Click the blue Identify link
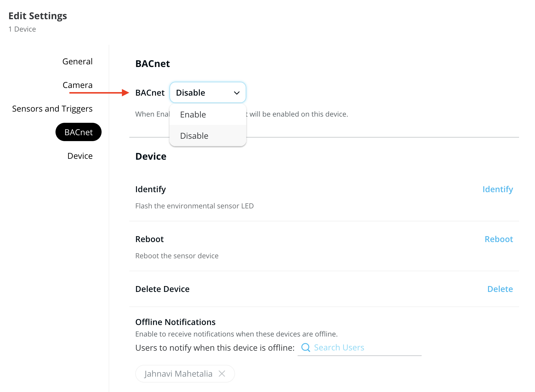Image resolution: width=535 pixels, height=392 pixels. [x=498, y=189]
